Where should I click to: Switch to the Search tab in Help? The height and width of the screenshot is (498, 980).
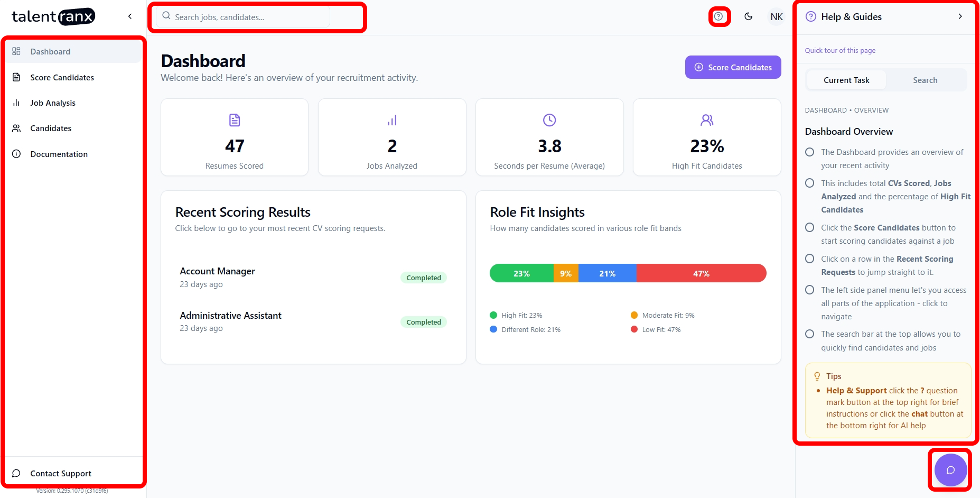(925, 80)
